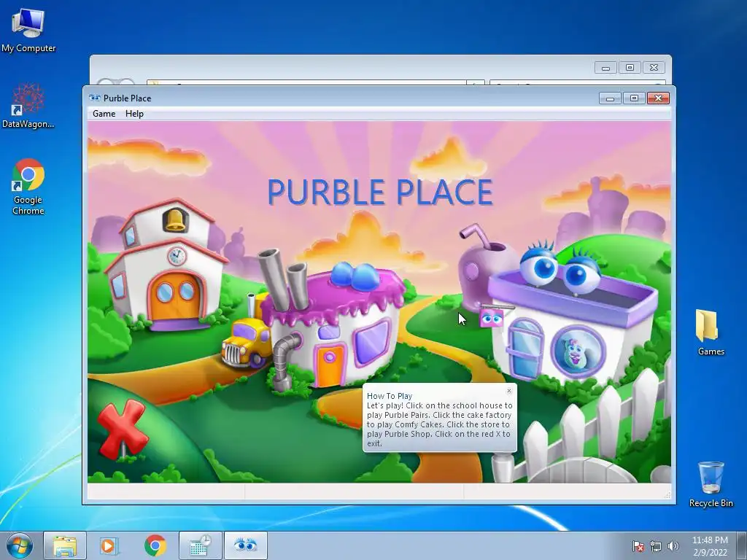Click the round store window with Purble

[x=578, y=352]
